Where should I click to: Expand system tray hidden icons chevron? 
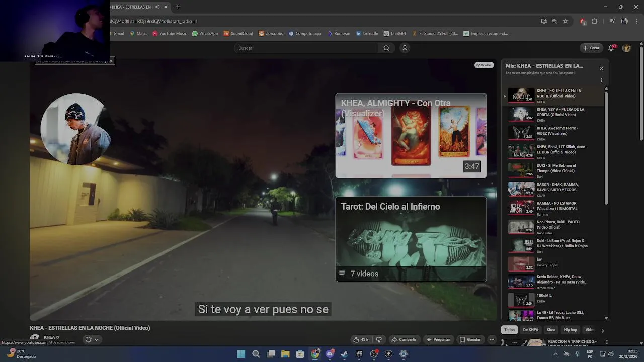pyautogui.click(x=555, y=354)
